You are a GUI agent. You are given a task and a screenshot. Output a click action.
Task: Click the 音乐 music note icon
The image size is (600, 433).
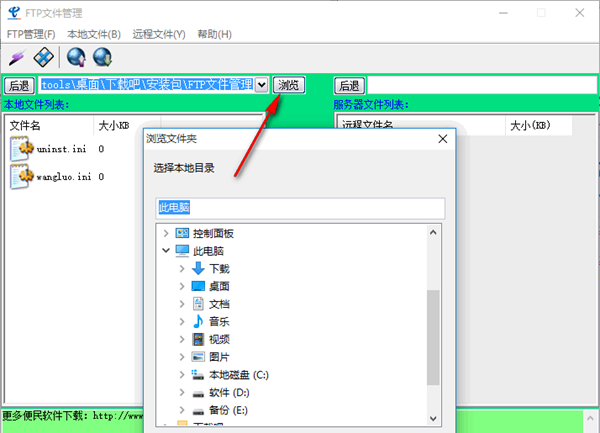198,321
